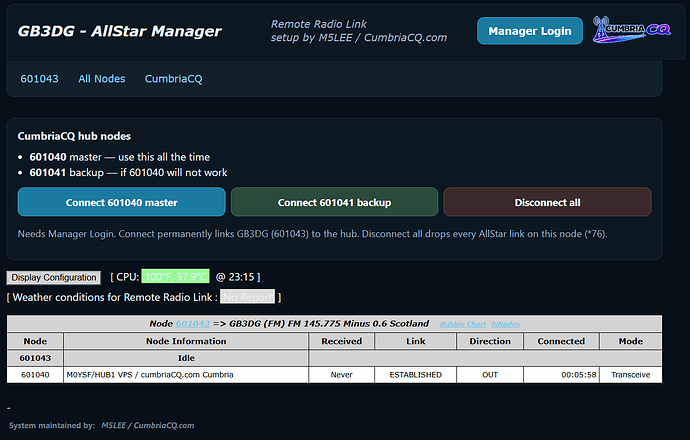Open the CumbriaCQ nav link
The width and height of the screenshot is (690, 440).
173,79
